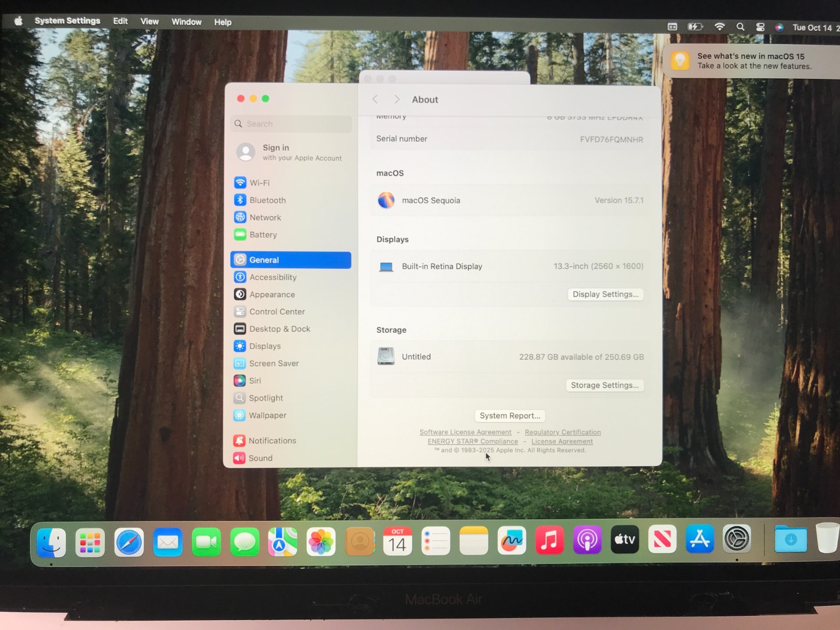Screen dimensions: 840x630
Task: Click the macOS Sequoia row
Action: [x=510, y=200]
